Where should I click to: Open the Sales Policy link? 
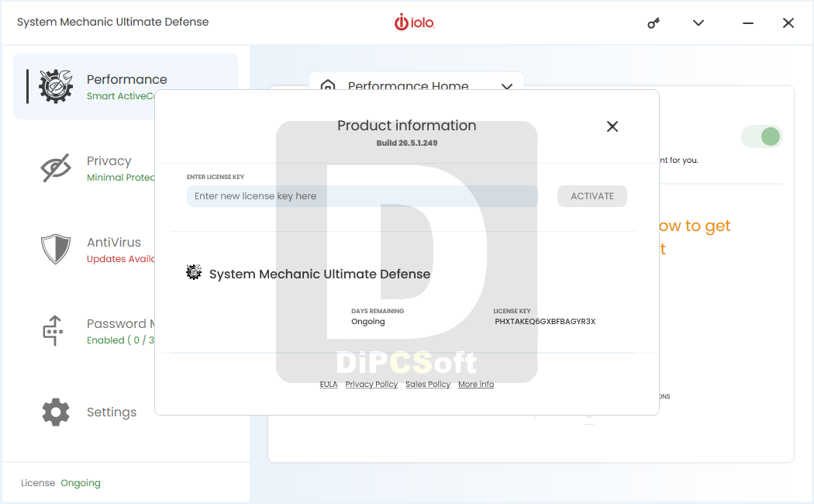pos(428,384)
